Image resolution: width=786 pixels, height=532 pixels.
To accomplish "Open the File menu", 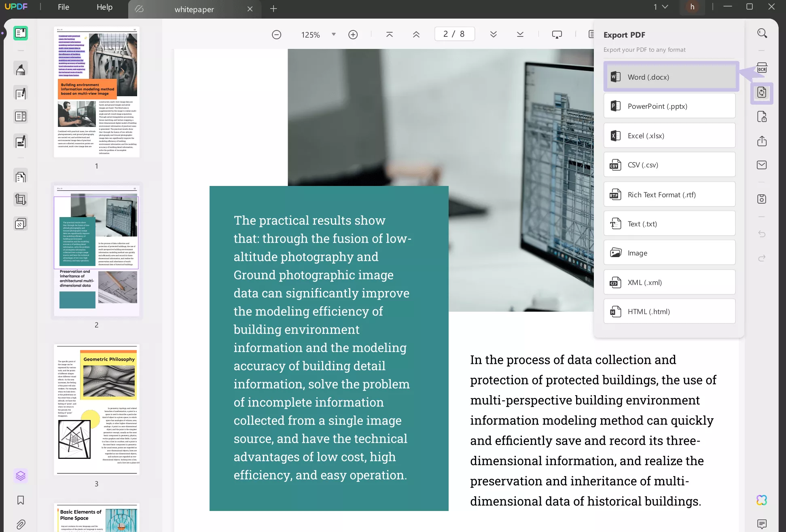I will click(64, 7).
